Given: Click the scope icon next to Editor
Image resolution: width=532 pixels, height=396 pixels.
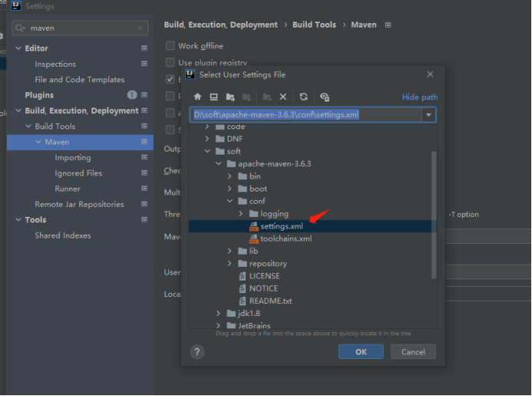Looking at the screenshot, I should click(x=145, y=48).
